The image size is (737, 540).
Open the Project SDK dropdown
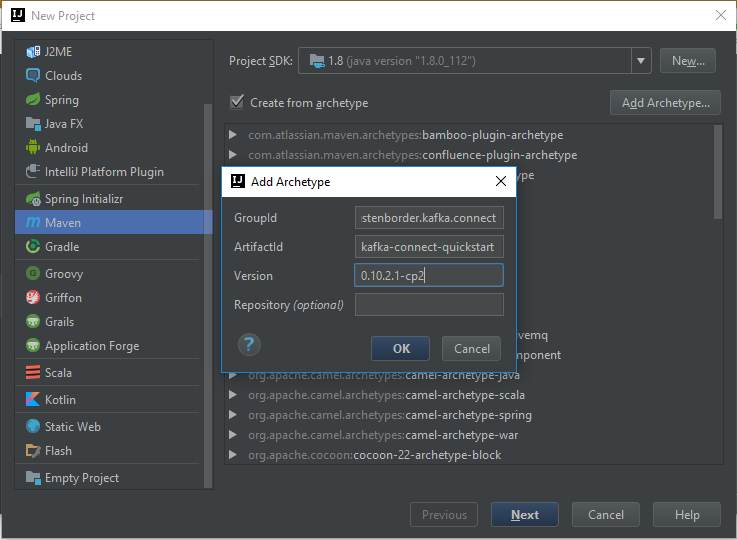point(641,61)
